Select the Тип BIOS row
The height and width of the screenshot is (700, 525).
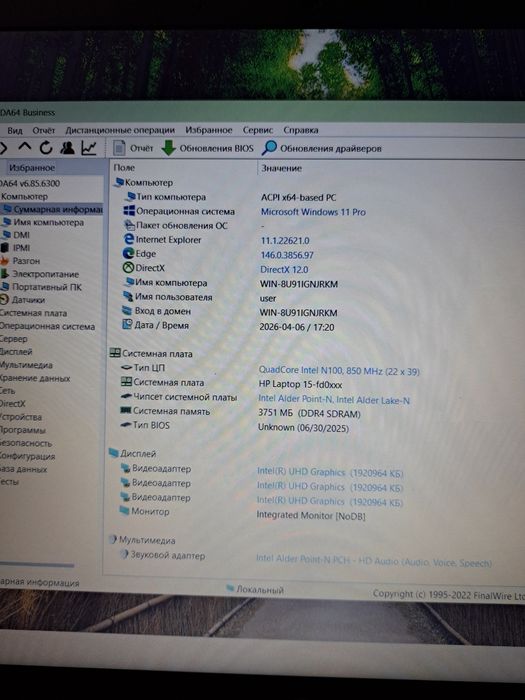(234, 426)
